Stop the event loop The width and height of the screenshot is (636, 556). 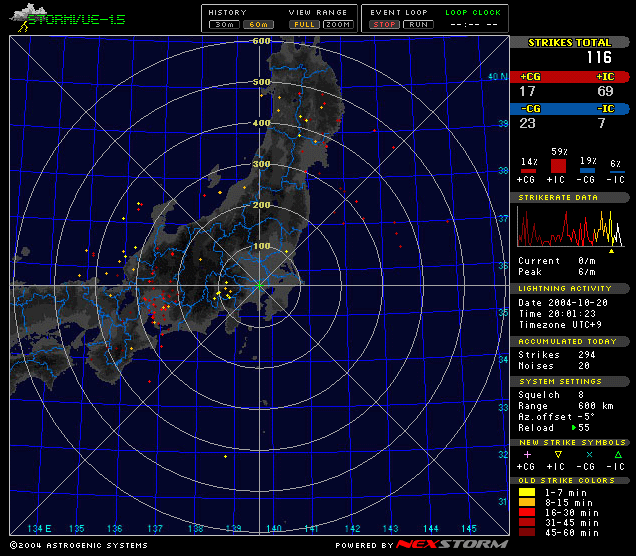384,25
